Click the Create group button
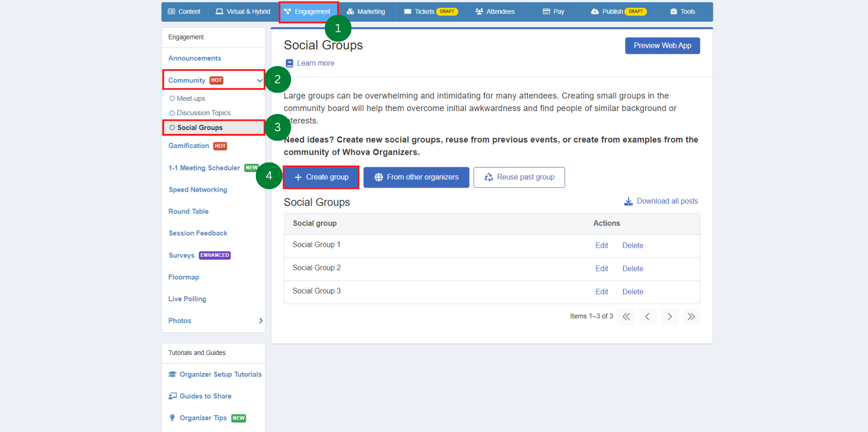The height and width of the screenshot is (432, 868). (x=321, y=177)
